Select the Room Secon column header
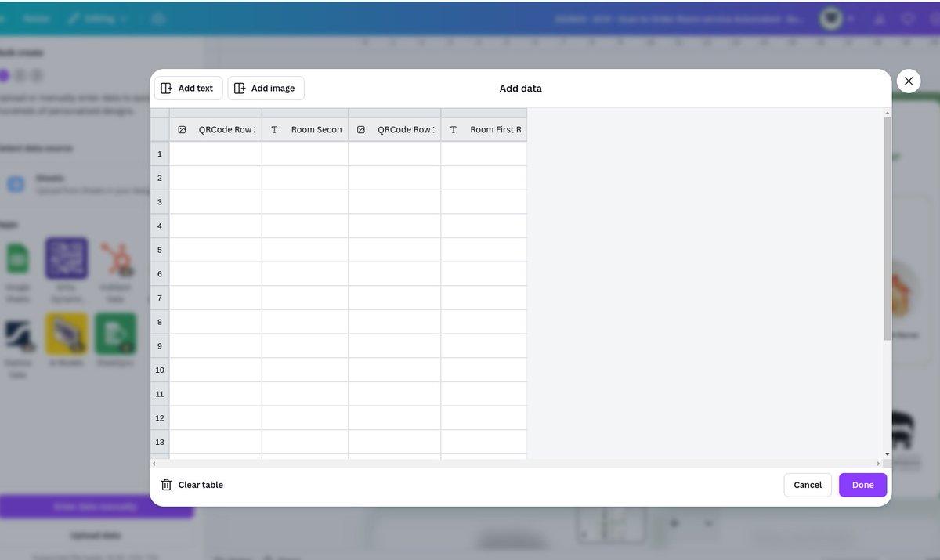Viewport: 940px width, 560px height. pyautogui.click(x=305, y=130)
